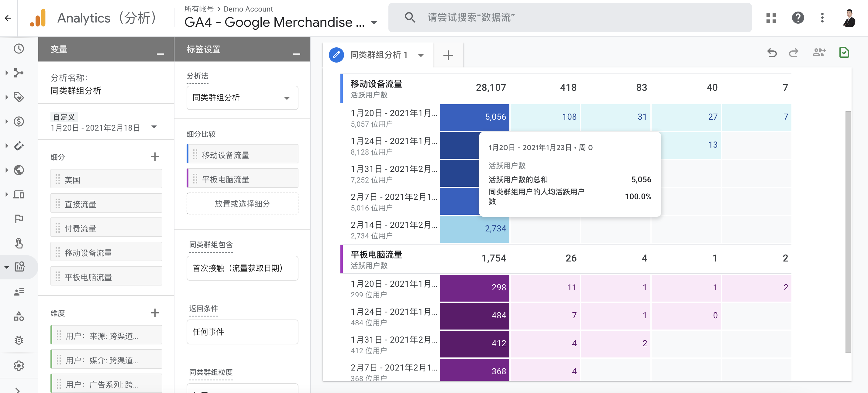The width and height of the screenshot is (868, 393).
Task: Collapse the 变量 panel
Action: click(160, 54)
